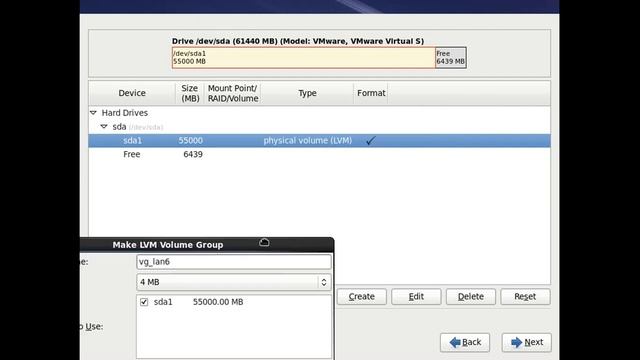The image size is (640, 360).
Task: Click the 55000 size value for sda1
Action: click(191, 140)
